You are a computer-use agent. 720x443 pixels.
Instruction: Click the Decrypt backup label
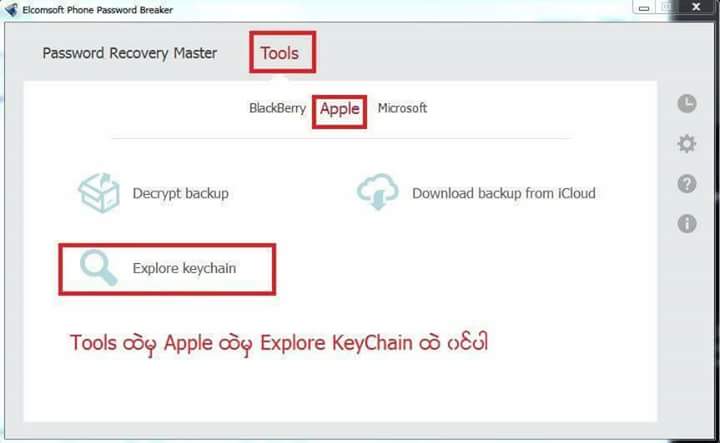180,194
